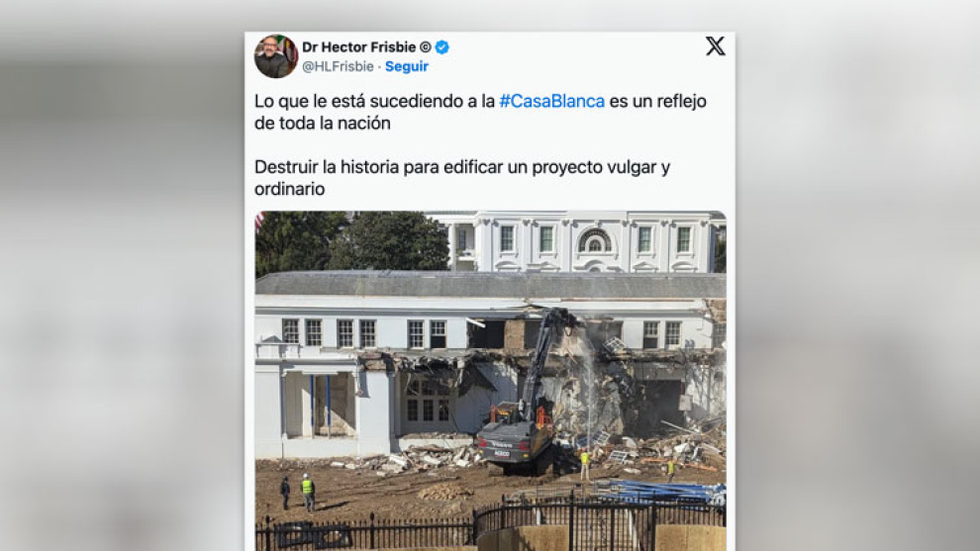Open the embedded demolition photo
Screen dimensions: 980x551
coord(491,381)
